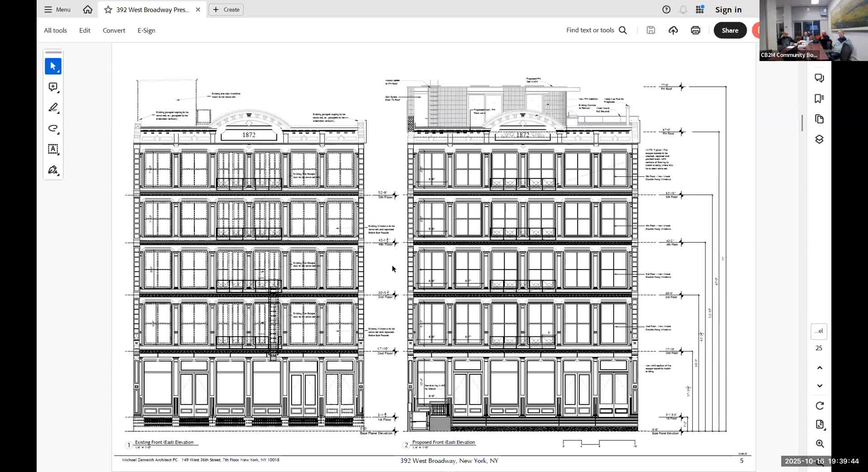Open the page thumbnails panel
The width and height of the screenshot is (868, 472).
(x=819, y=119)
